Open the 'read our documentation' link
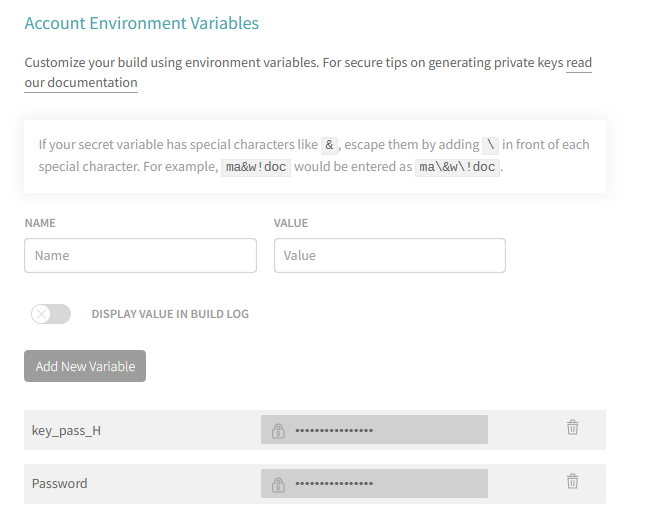This screenshot has height=522, width=657. (80, 83)
